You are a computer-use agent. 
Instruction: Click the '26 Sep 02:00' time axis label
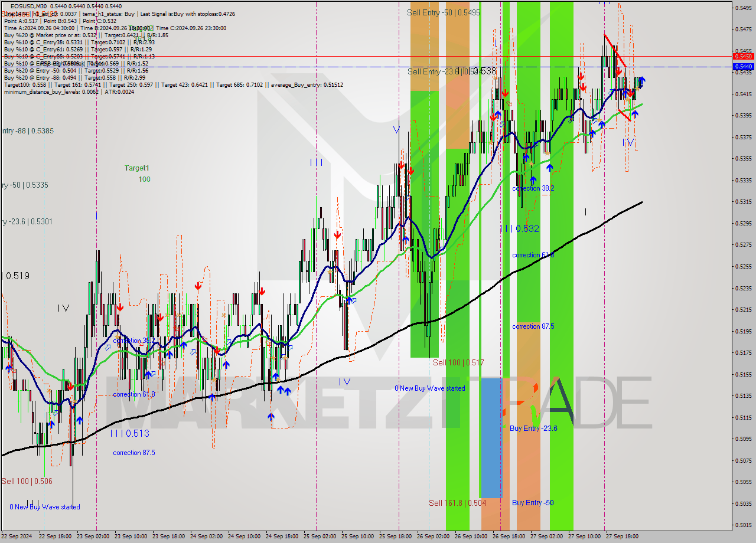pyautogui.click(x=432, y=537)
